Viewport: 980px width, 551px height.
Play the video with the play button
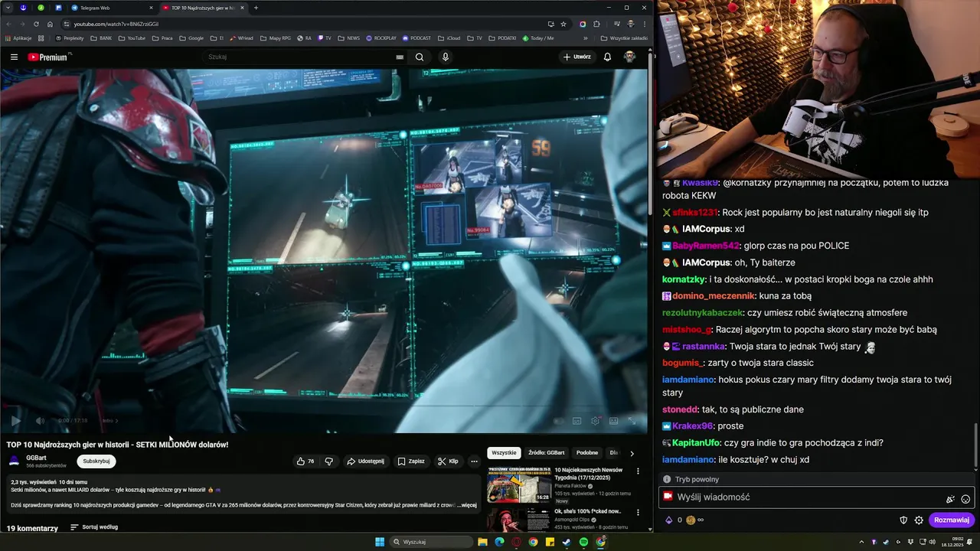pos(16,420)
